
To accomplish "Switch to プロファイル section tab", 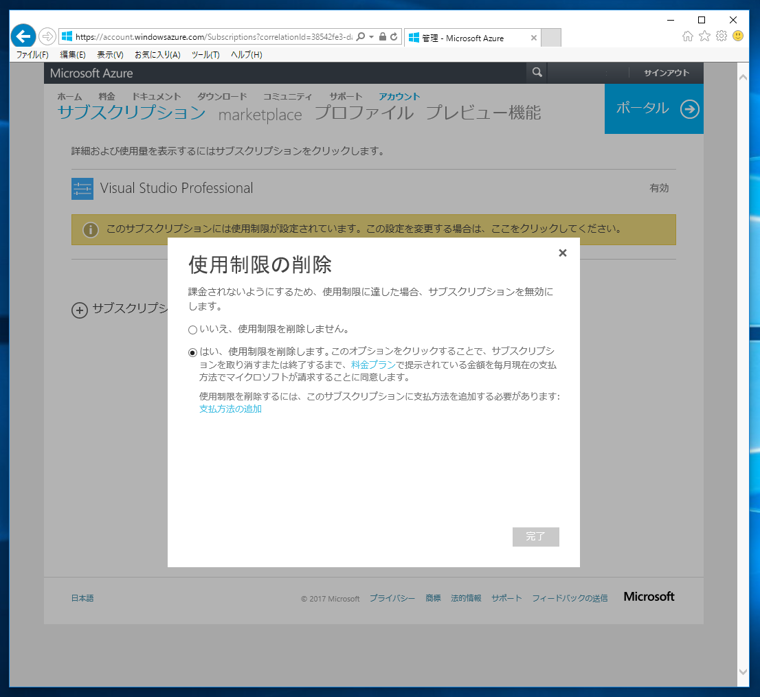I will 364,113.
